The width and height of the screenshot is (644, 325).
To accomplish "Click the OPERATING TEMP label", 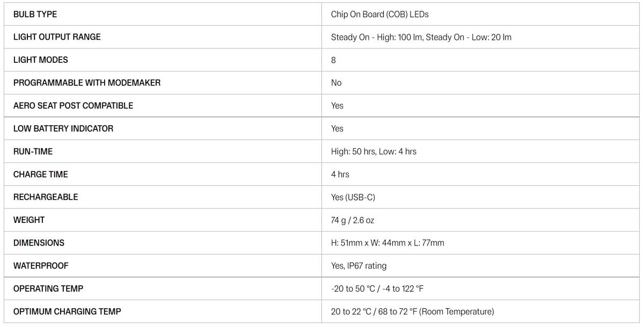I will 48,288.
